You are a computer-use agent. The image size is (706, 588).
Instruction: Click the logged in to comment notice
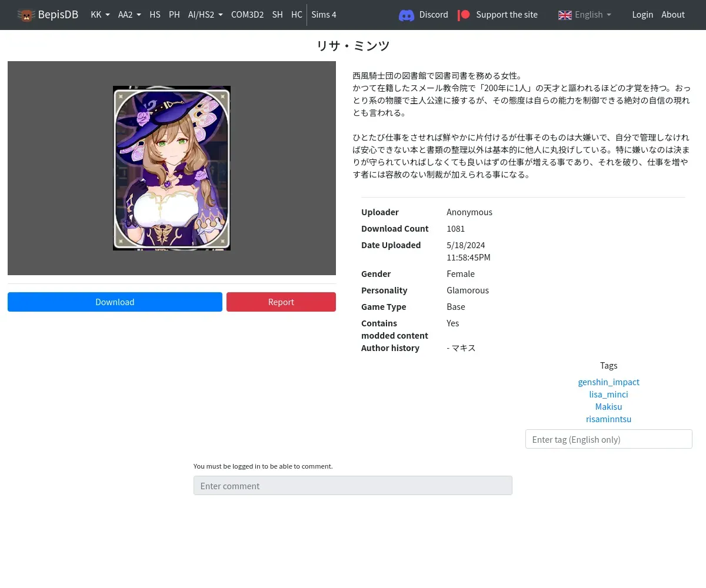coord(263,466)
